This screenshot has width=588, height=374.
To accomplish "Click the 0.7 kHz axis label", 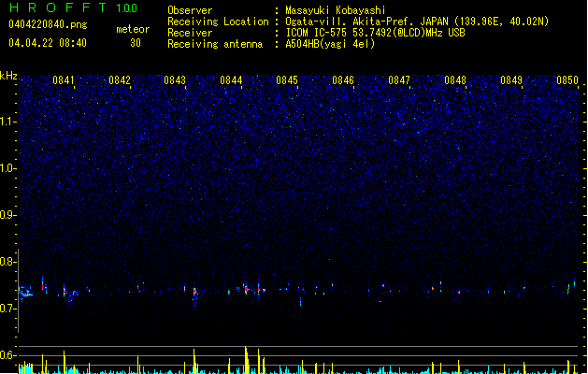I will 7,309.
